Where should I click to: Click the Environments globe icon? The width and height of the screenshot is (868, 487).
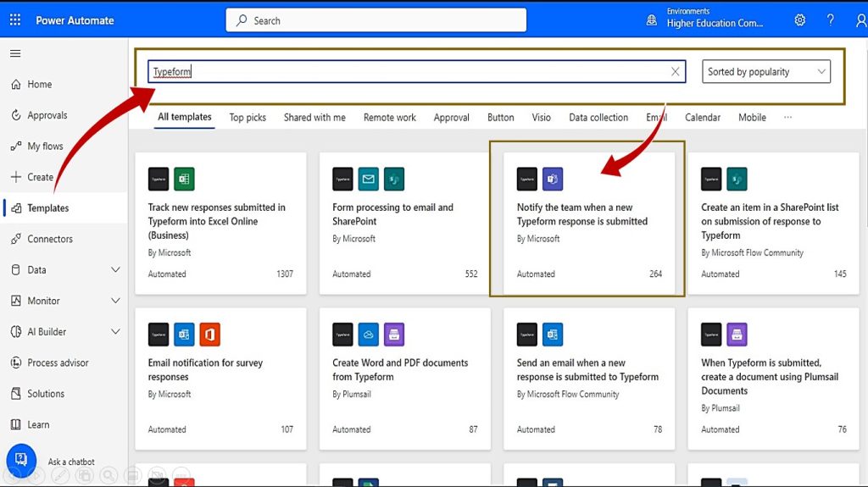pos(652,20)
